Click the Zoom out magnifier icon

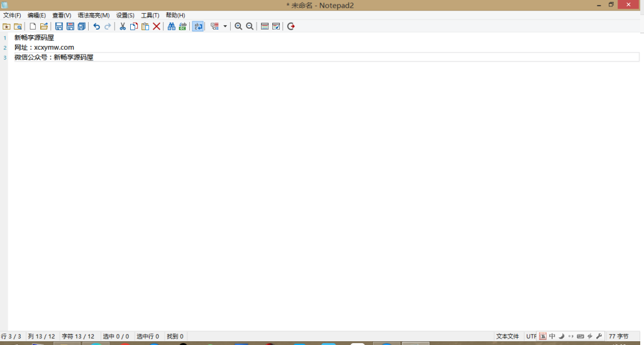coord(250,26)
